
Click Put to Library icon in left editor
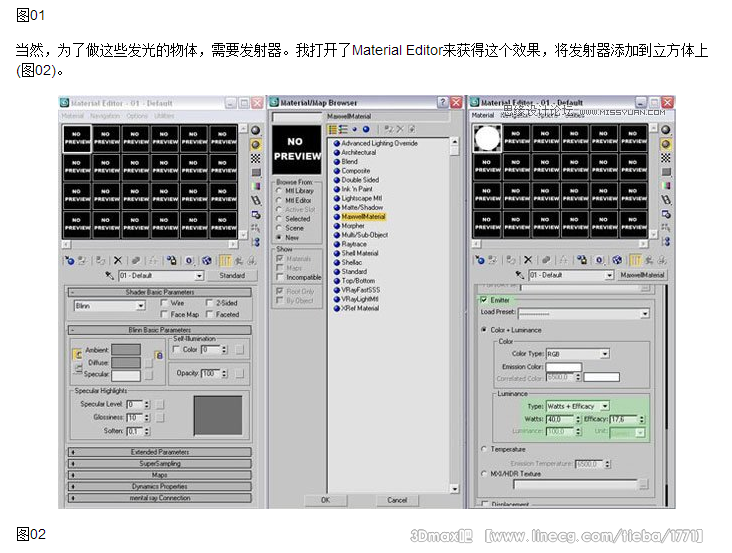172,260
